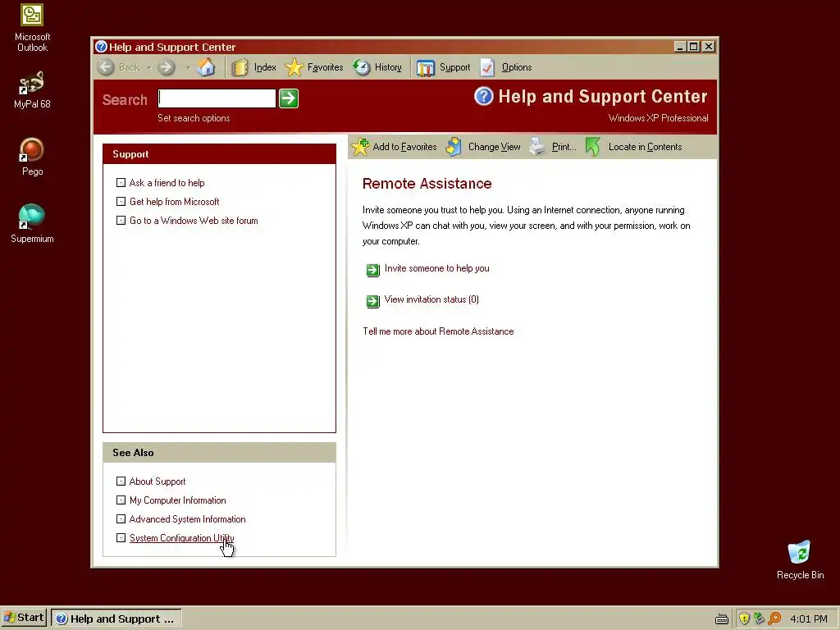This screenshot has width=840, height=630.
Task: Click bullet box beside My Computer Information
Action: click(x=121, y=500)
